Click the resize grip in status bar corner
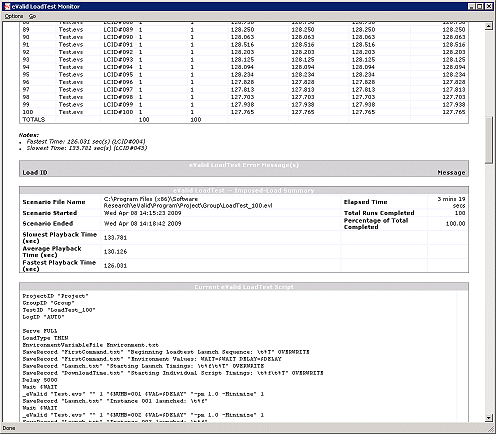 click(x=491, y=428)
